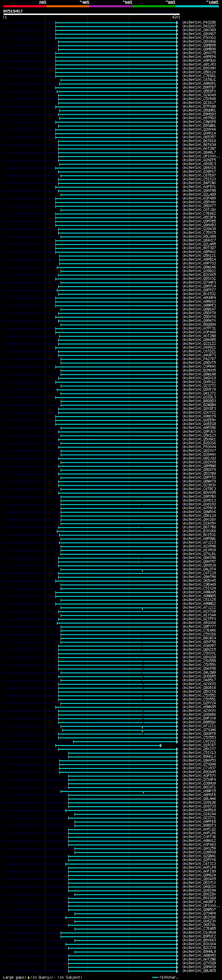Viewport: 222px width, 980px height.
Task: Select hit label UniRef100_Q9XHG7
Action: (x=199, y=34)
